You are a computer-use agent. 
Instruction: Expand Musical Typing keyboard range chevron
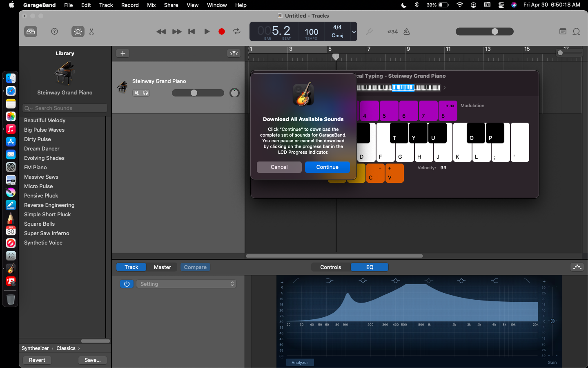point(444,88)
